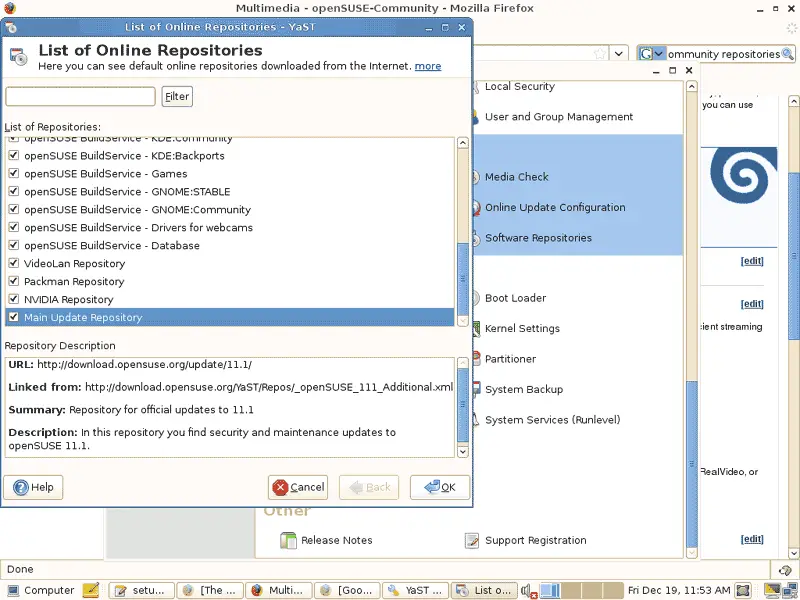This screenshot has width=800, height=600.
Task: Switch to the Multi... Firefox taskbar window
Action: click(x=279, y=590)
